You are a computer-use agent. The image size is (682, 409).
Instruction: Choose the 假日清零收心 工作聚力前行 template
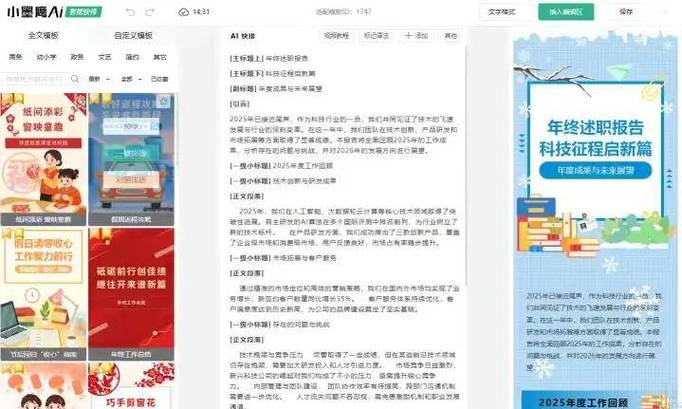pos(43,294)
